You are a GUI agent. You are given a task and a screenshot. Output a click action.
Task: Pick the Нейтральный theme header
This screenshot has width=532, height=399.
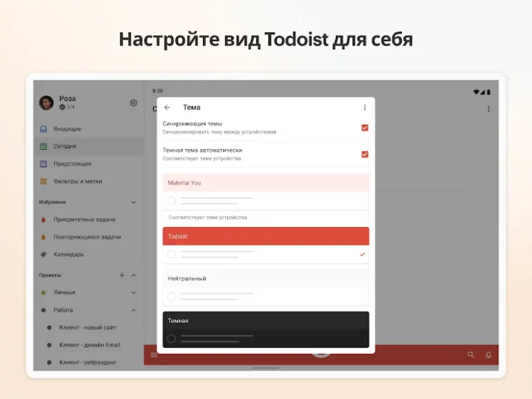tap(266, 278)
